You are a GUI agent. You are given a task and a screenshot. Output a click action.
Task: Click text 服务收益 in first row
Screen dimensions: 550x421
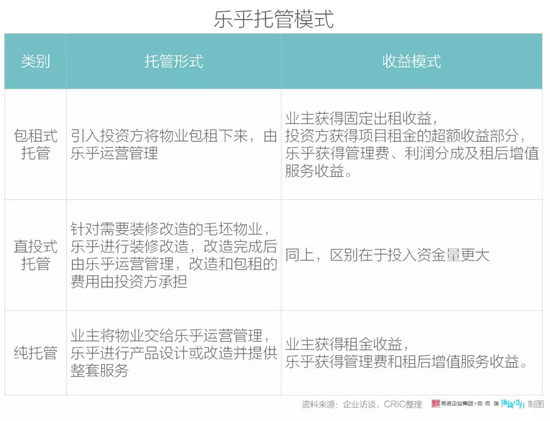[x=314, y=171]
